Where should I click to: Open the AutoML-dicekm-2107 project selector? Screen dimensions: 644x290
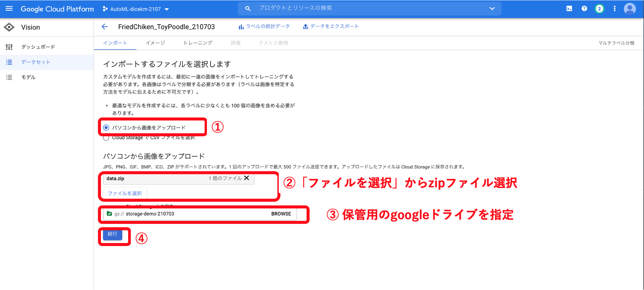136,9
